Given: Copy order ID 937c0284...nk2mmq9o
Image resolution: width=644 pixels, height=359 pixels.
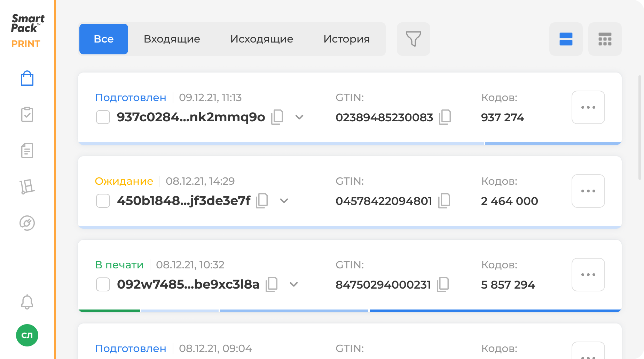Looking at the screenshot, I should click(x=277, y=117).
